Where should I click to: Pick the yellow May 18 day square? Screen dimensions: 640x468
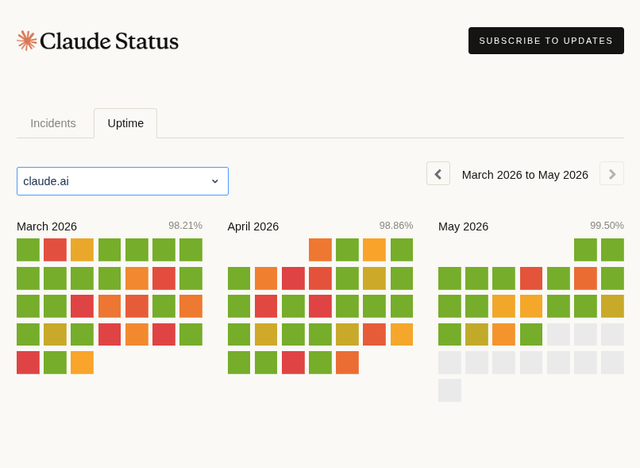[x=477, y=335]
